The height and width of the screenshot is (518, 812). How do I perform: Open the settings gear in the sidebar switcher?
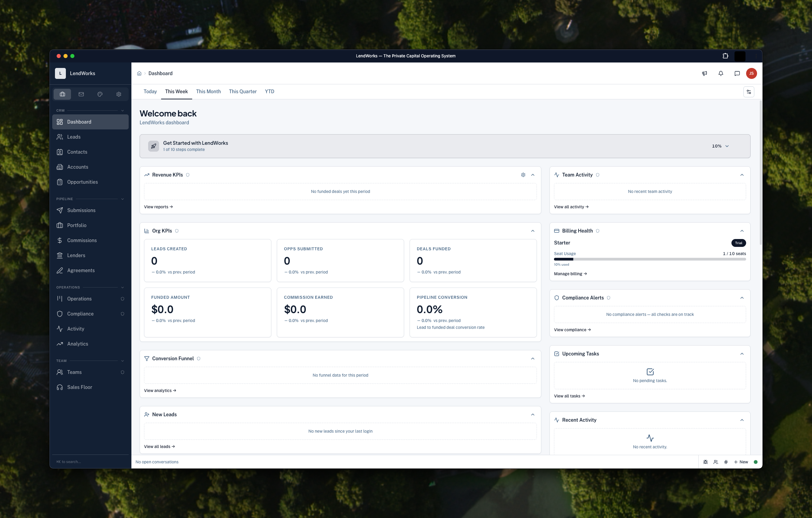point(119,94)
